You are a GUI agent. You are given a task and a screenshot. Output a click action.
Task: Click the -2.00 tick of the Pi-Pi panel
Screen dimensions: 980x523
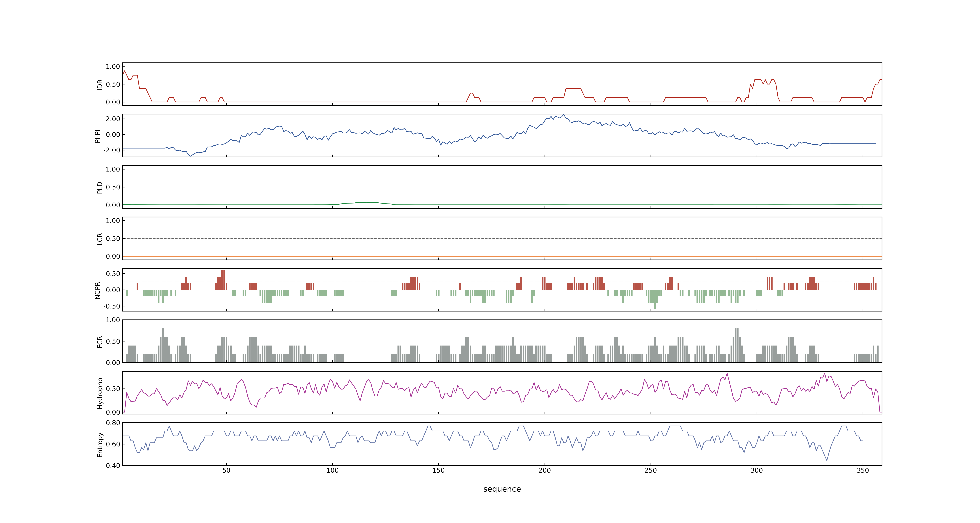[112, 150]
